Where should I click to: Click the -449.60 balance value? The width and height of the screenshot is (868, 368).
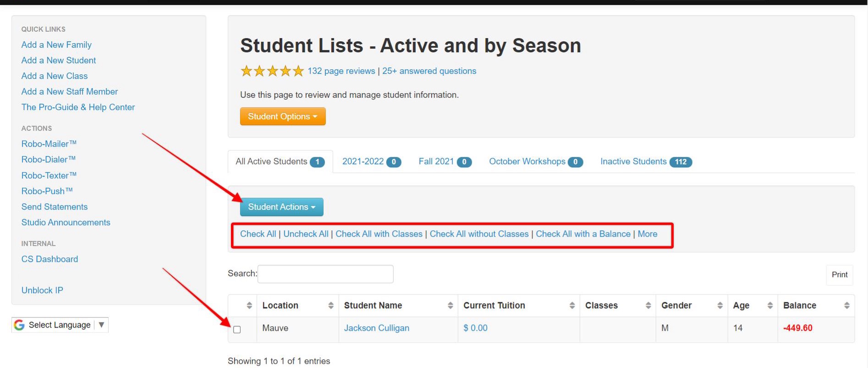point(798,328)
